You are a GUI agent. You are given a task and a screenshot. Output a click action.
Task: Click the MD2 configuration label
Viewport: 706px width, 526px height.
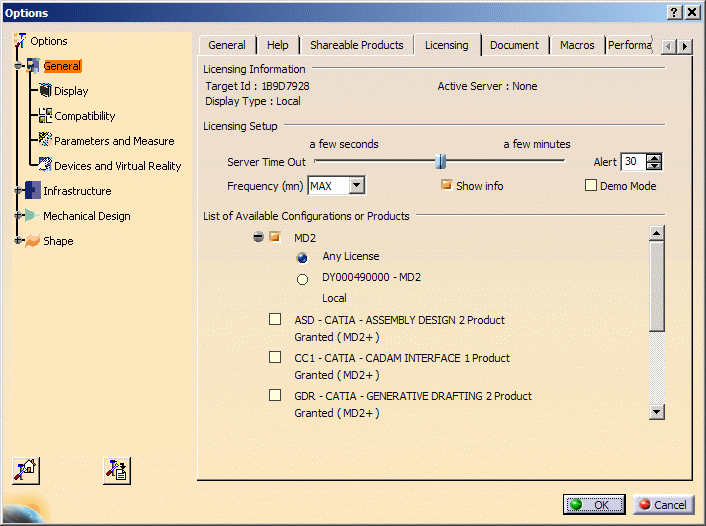pos(305,238)
